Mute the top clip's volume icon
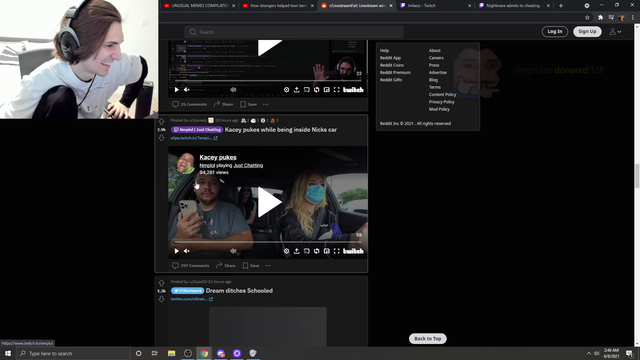Screen dimensions: 640x360 (187, 90)
